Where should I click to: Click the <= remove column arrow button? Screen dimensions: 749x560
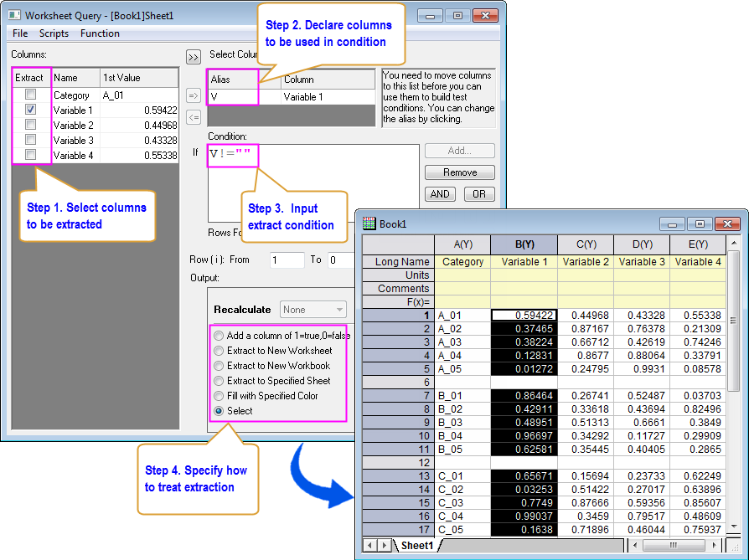click(x=194, y=117)
